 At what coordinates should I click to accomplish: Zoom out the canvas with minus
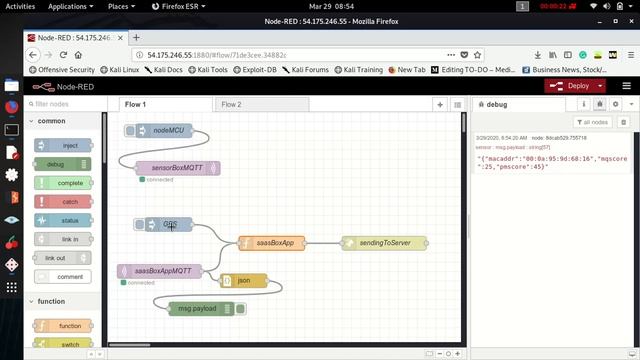click(440, 353)
